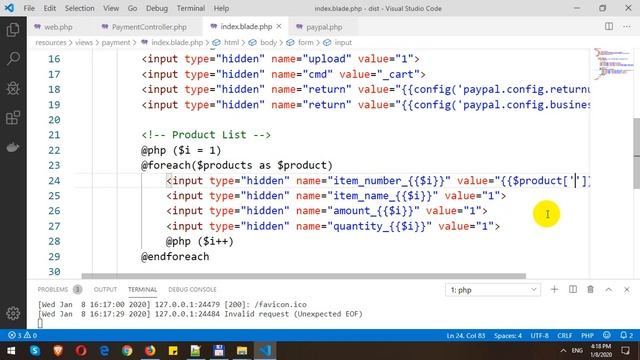Open the Manage gear settings icon

pos(13,313)
